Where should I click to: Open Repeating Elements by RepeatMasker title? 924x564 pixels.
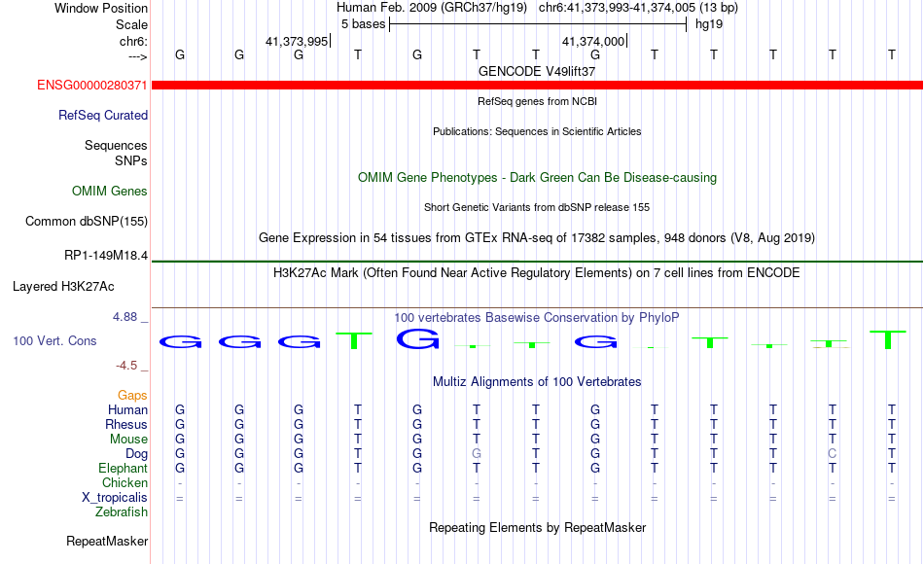coord(537,527)
